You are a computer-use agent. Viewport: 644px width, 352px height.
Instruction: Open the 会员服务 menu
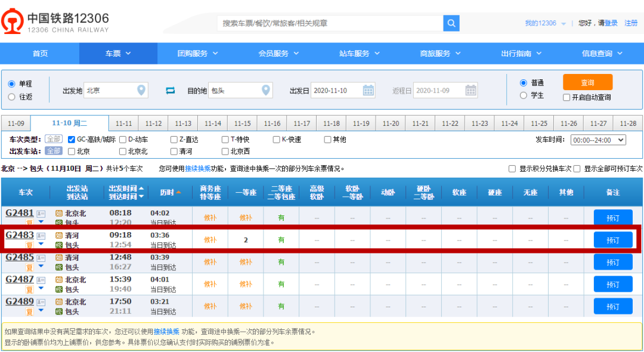pyautogui.click(x=278, y=54)
